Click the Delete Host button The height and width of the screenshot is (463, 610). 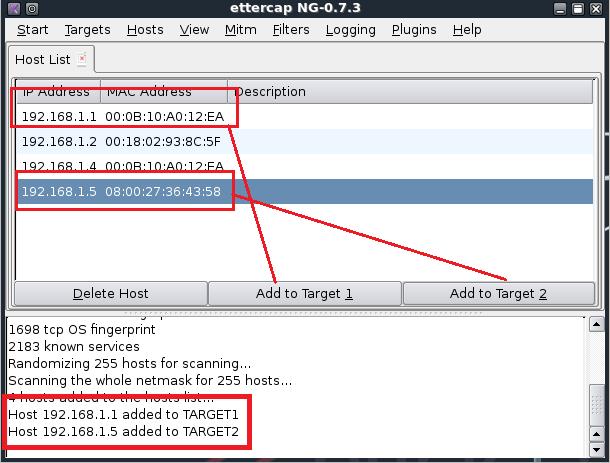coord(110,293)
